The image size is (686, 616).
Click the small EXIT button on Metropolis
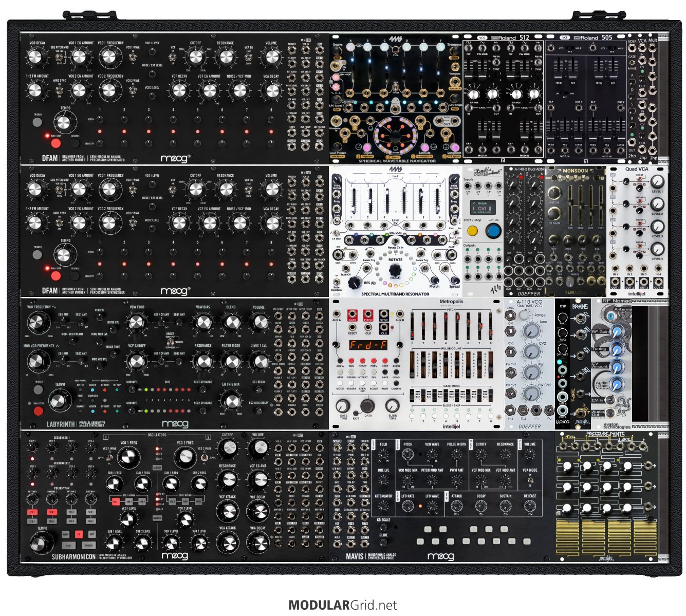[x=356, y=413]
